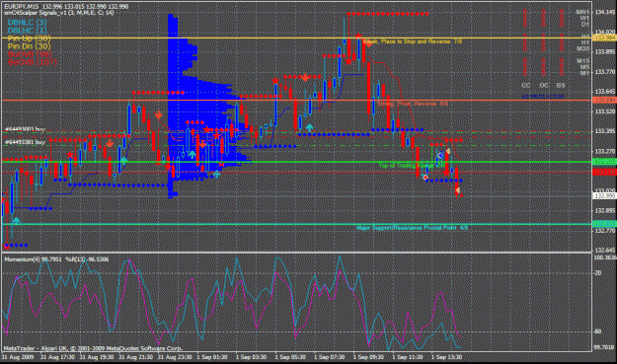Viewport: 617px width, 364px height.
Task: Click the Pin Dn (30) label
Action: coord(29,46)
